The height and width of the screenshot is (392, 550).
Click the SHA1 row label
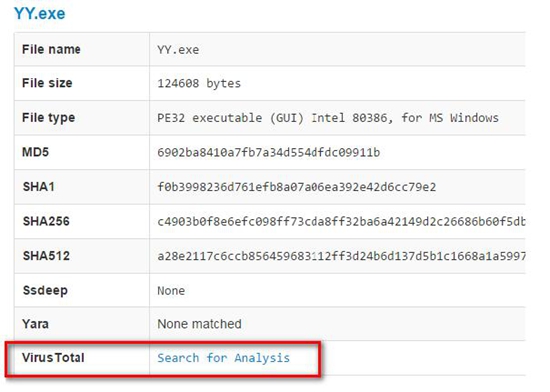point(39,187)
